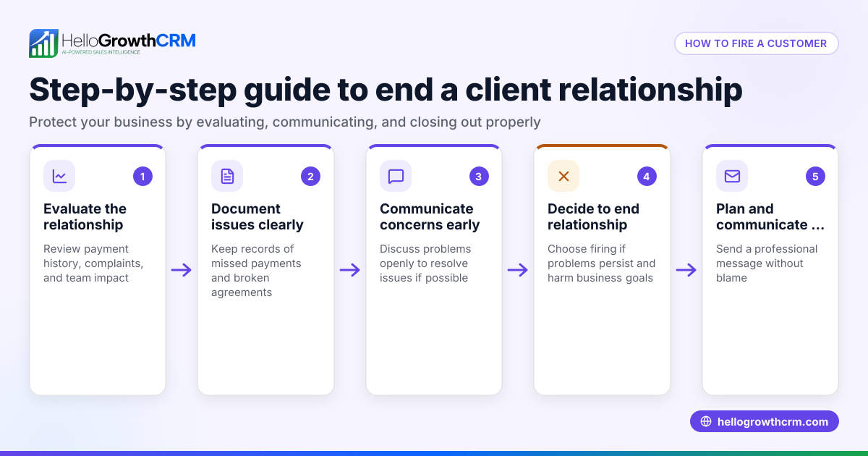Select the Document issues clearly heading
The image size is (868, 456).
[x=258, y=216]
